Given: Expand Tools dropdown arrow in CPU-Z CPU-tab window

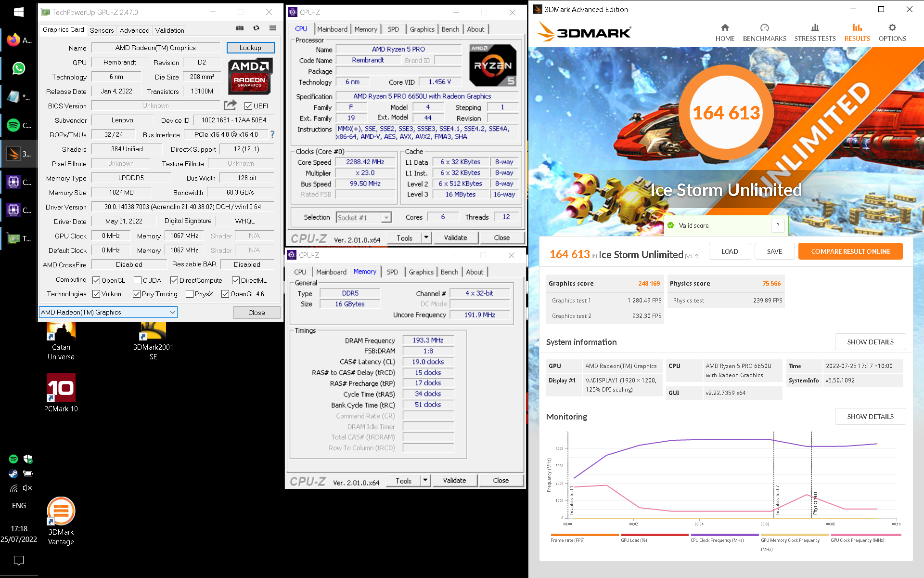Looking at the screenshot, I should pos(426,237).
